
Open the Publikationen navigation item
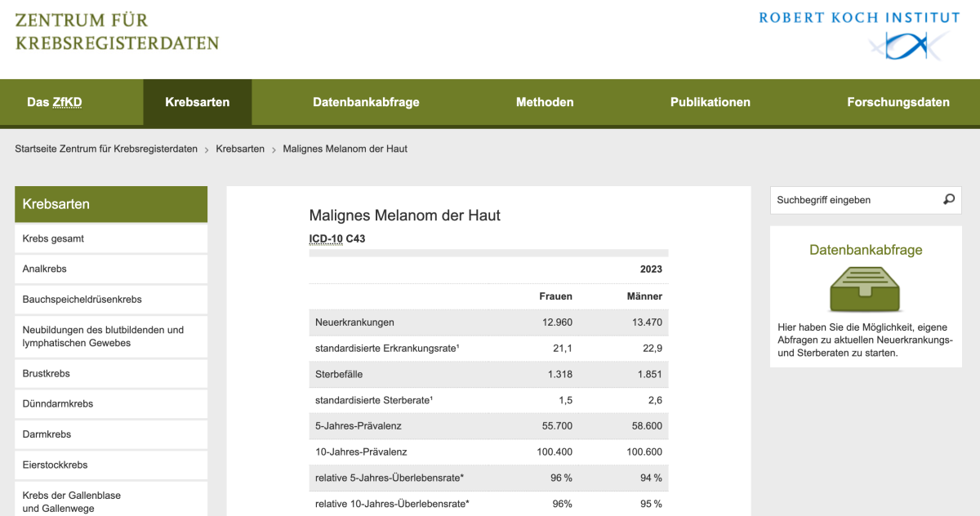coord(710,102)
